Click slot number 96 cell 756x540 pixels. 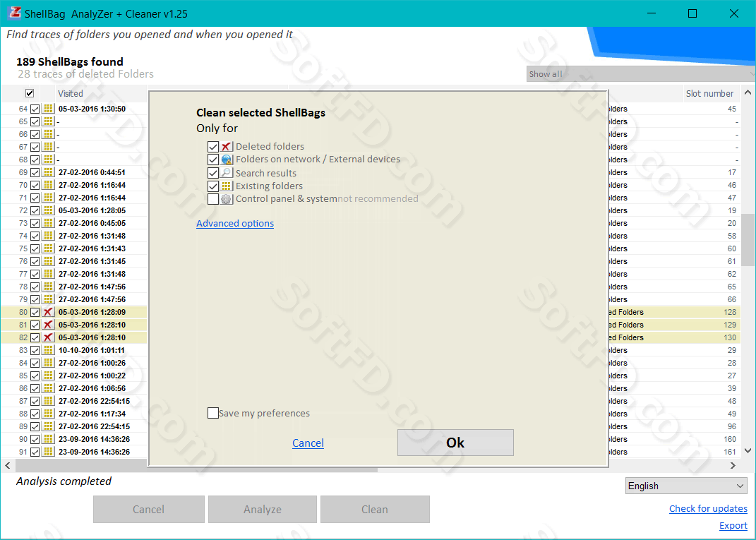[x=732, y=426]
